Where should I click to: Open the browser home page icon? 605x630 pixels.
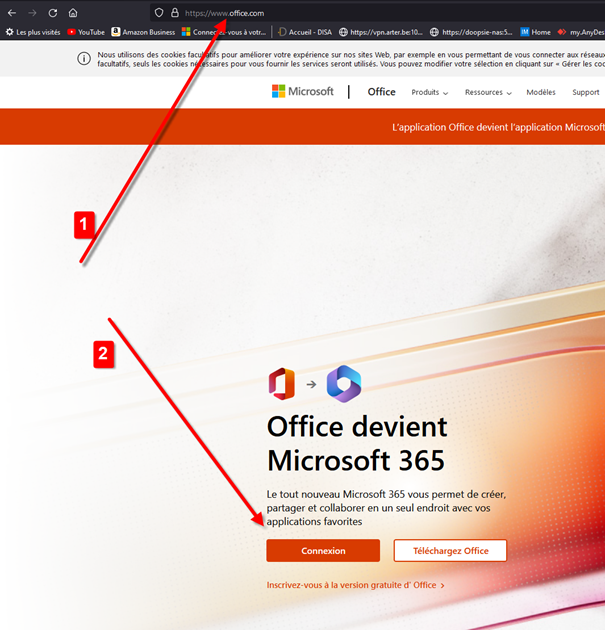[73, 13]
